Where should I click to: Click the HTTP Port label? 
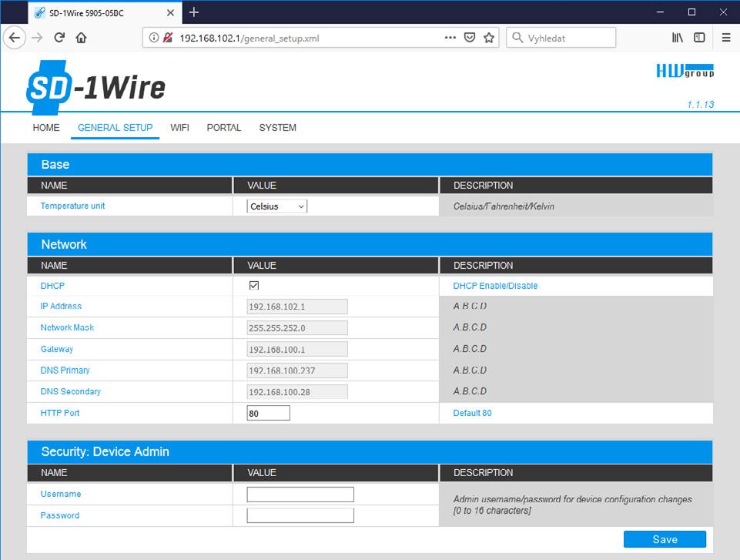(x=60, y=413)
